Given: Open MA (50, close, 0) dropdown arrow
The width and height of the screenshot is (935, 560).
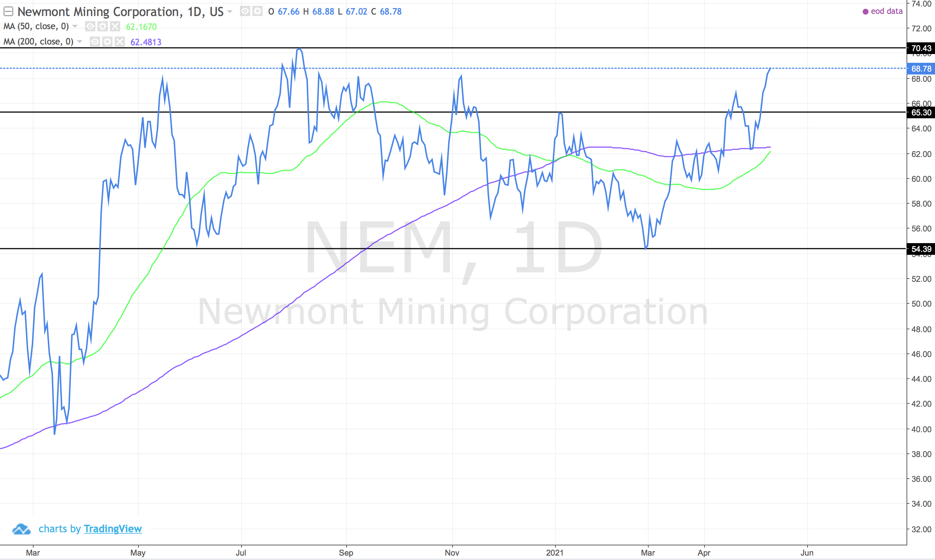Looking at the screenshot, I should pyautogui.click(x=75, y=26).
